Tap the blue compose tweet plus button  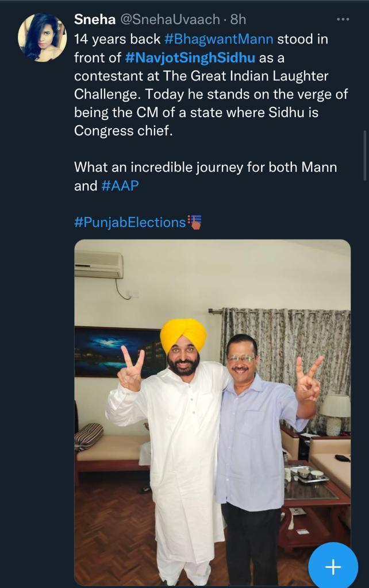tap(333, 566)
